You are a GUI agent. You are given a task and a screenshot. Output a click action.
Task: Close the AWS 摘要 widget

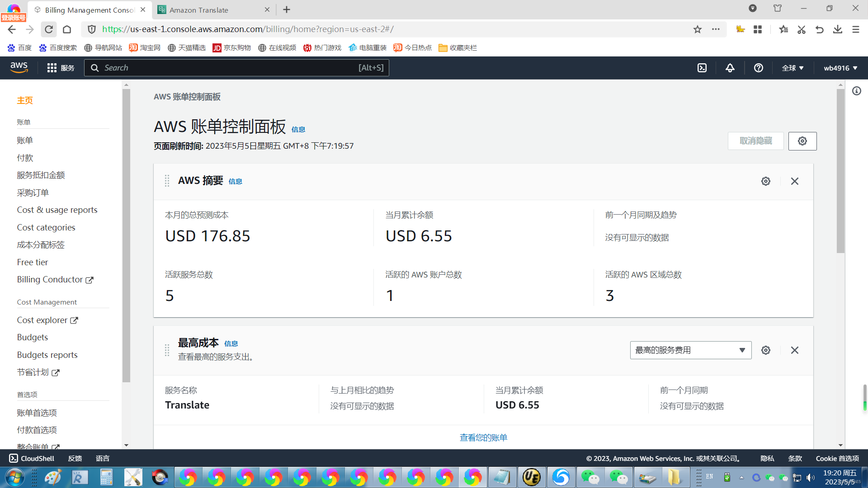[x=794, y=181]
